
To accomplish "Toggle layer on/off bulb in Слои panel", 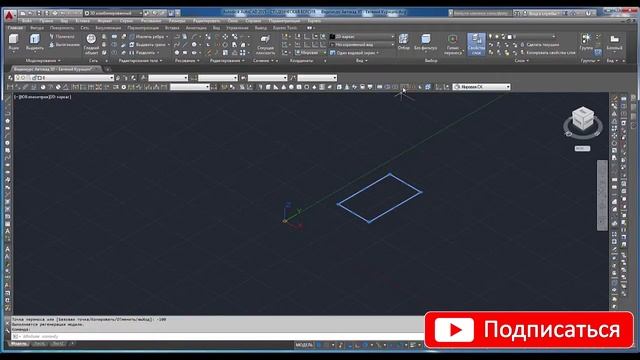I will click(x=491, y=36).
